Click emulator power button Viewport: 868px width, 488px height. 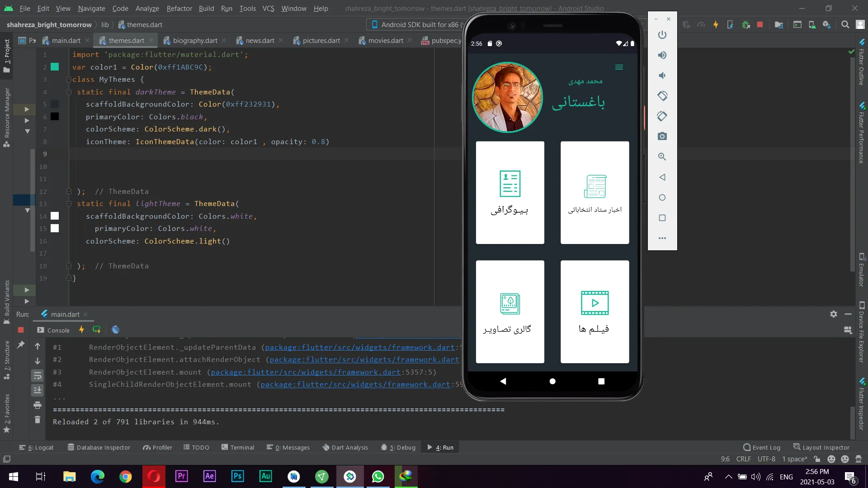[662, 35]
